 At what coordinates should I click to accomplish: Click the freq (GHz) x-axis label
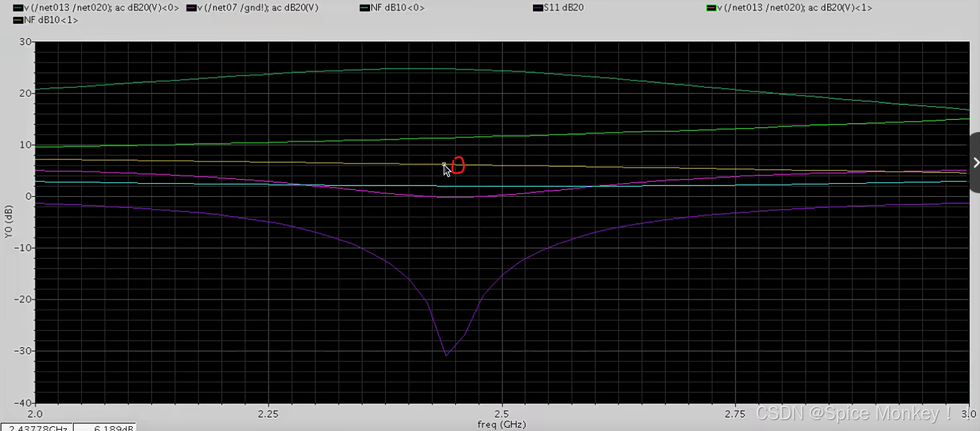502,425
